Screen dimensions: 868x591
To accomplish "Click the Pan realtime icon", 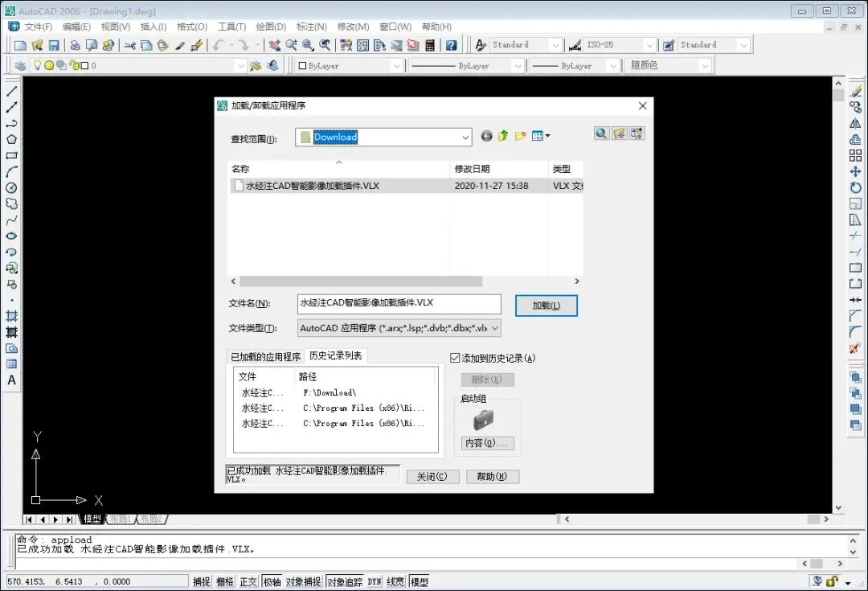I will tap(274, 45).
